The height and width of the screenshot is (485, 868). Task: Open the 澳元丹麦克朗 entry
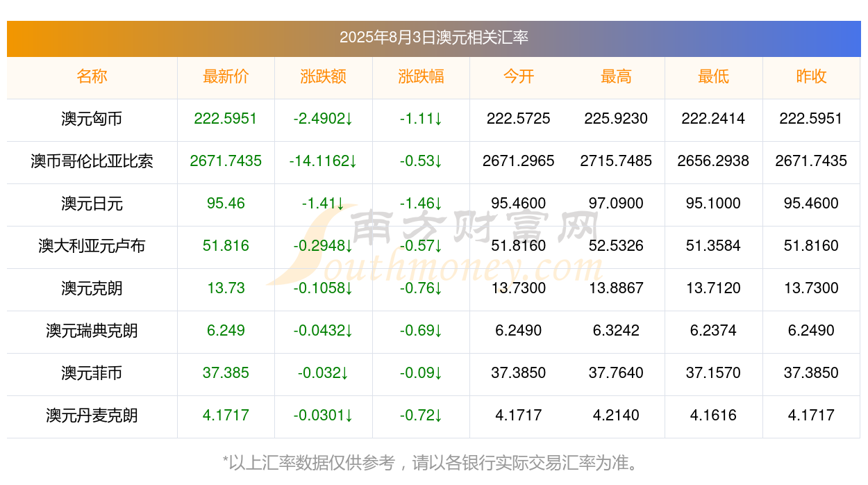click(92, 416)
